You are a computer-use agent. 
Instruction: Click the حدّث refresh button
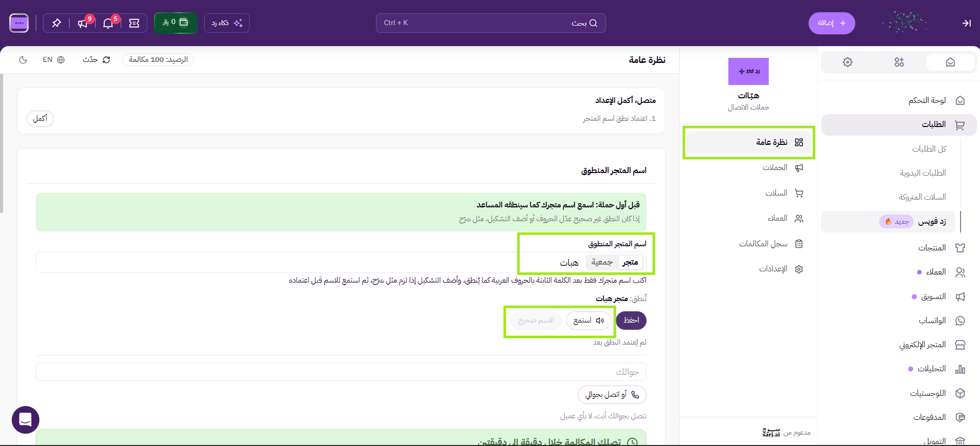pos(97,60)
